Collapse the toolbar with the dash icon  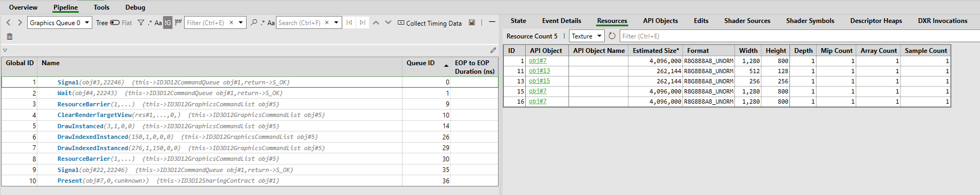pyautogui.click(x=492, y=22)
